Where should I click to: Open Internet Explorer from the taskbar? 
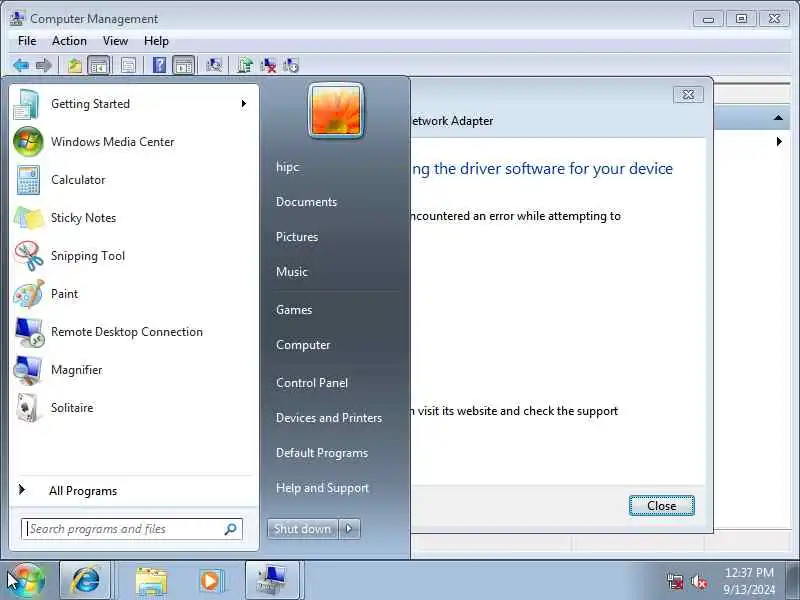85,580
